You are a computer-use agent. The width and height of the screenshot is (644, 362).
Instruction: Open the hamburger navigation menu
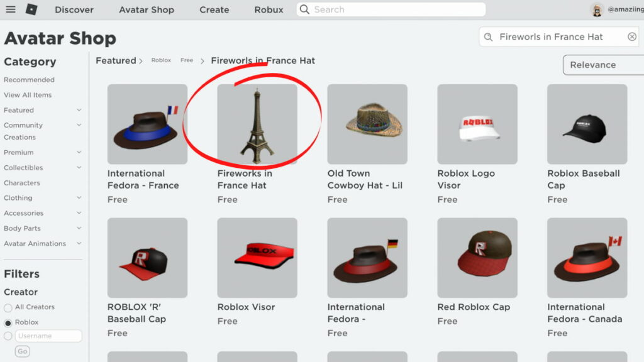(10, 9)
